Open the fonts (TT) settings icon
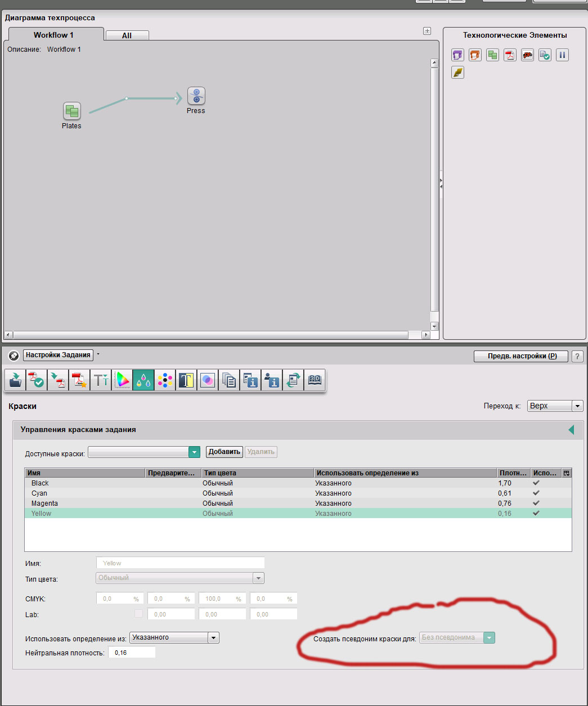The image size is (588, 706). (x=101, y=380)
